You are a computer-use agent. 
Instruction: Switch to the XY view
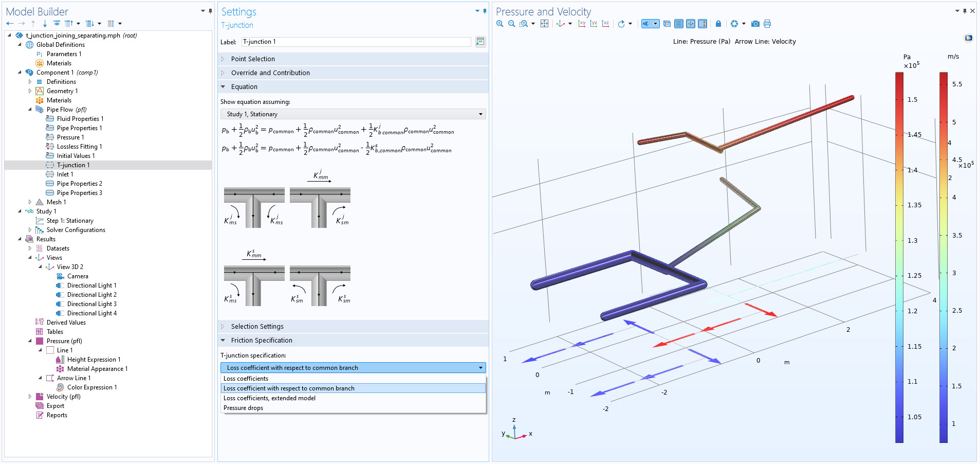582,24
